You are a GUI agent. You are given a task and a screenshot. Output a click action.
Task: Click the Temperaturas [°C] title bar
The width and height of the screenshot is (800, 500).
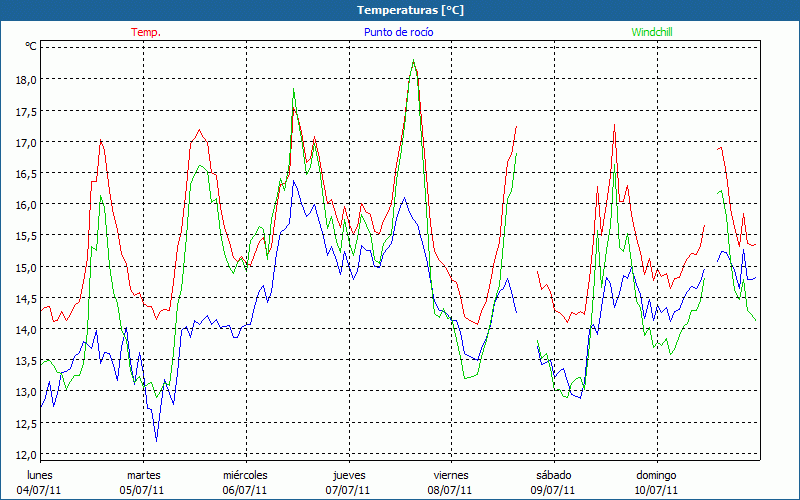pyautogui.click(x=400, y=10)
